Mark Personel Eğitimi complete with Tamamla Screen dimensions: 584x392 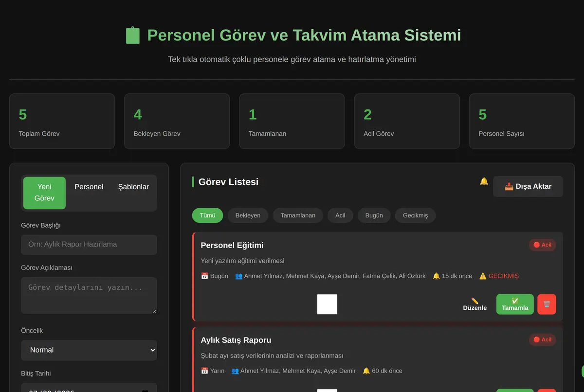[x=515, y=304]
